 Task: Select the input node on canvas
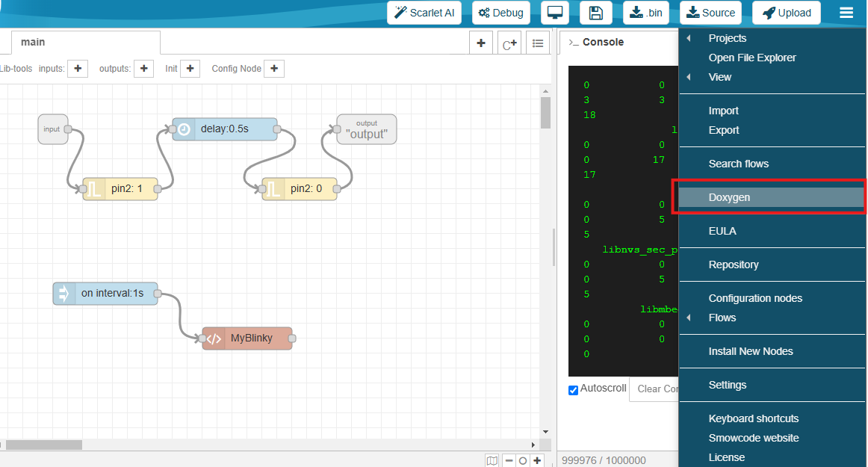(52, 129)
